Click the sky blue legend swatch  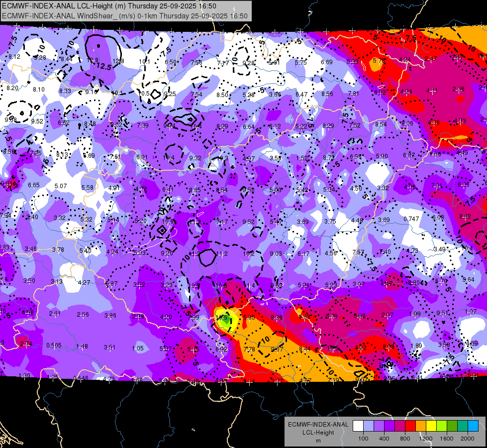[x=473, y=426]
